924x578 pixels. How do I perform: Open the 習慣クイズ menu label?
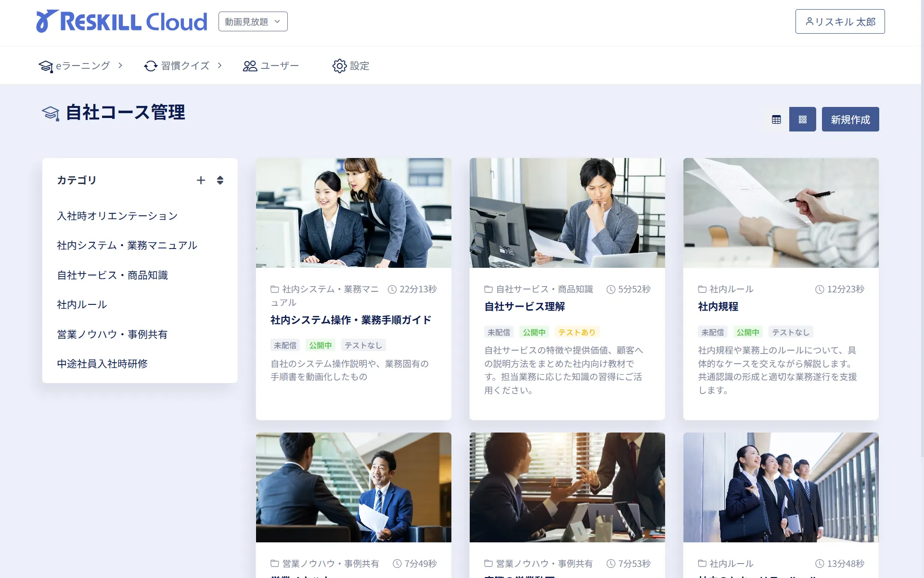185,66
